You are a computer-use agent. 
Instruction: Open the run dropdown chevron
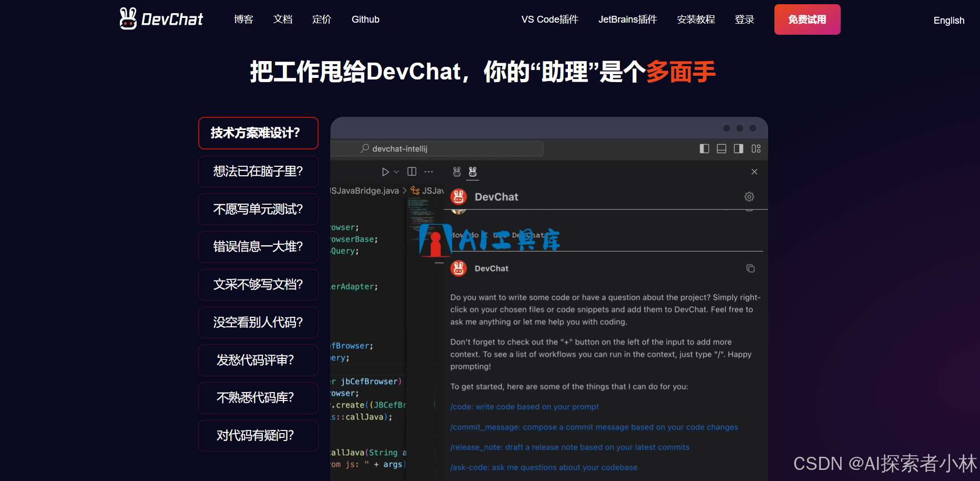[x=396, y=172]
